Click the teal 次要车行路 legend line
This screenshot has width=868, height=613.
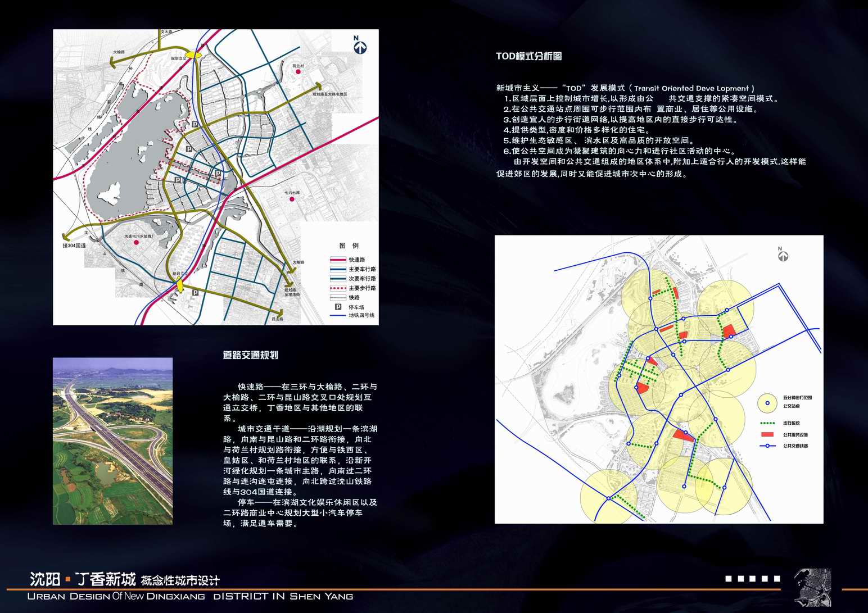tap(337, 279)
